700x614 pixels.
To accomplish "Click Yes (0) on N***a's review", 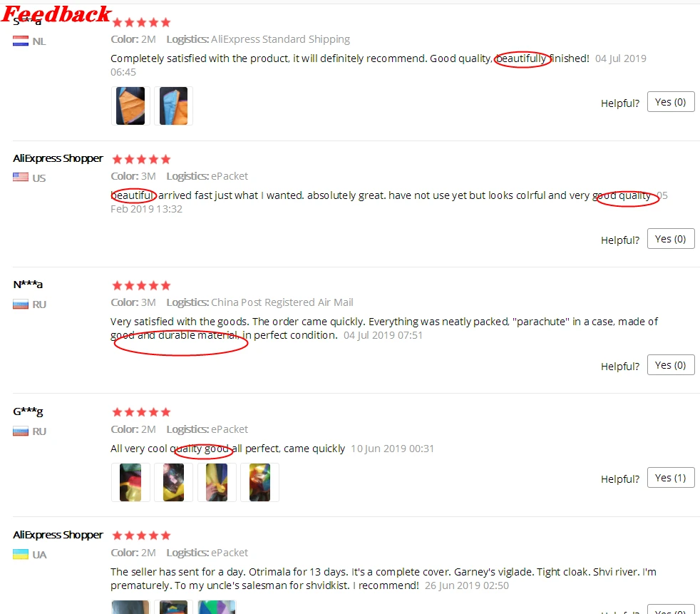I will tap(671, 365).
